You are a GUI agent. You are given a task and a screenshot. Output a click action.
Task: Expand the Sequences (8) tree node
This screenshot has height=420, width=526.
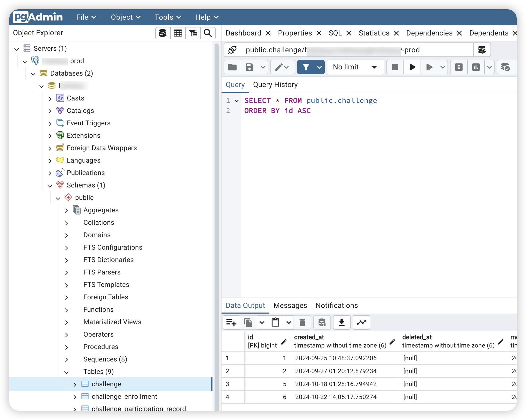(x=67, y=360)
